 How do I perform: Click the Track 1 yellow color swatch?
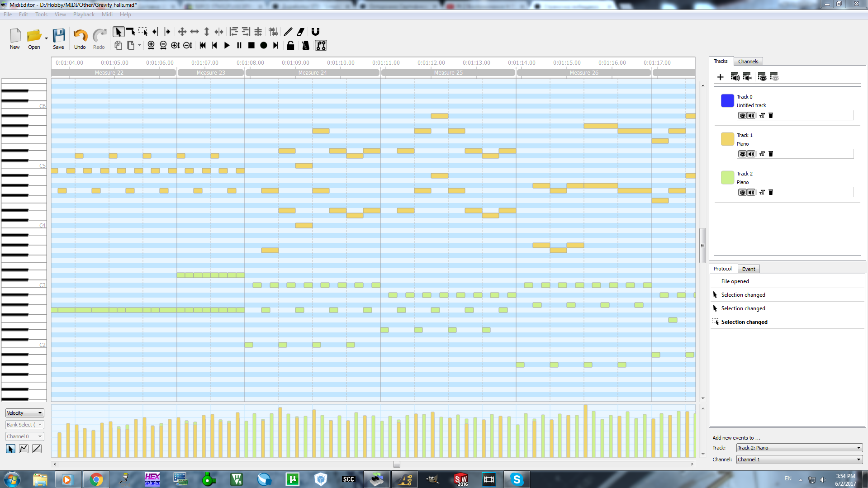point(727,139)
